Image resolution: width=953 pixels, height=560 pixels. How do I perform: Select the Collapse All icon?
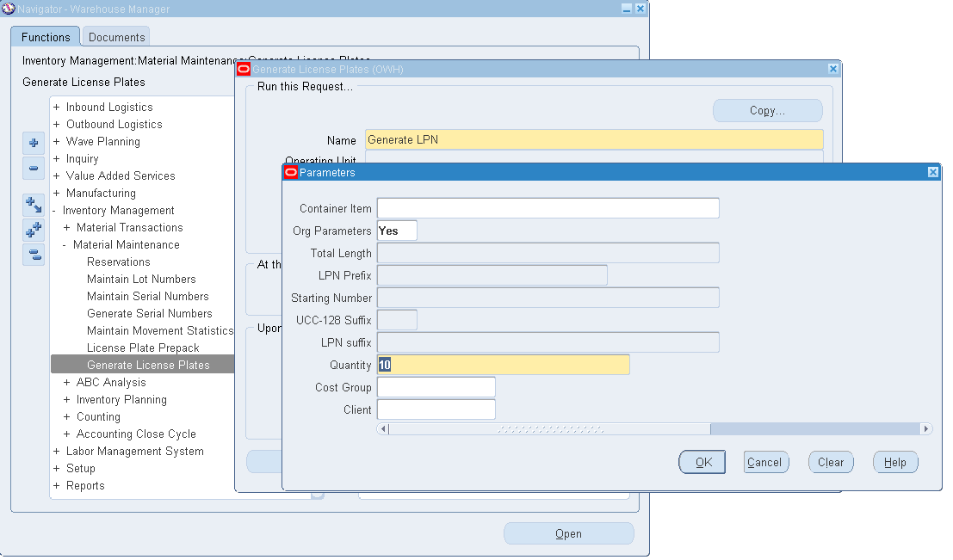(x=33, y=254)
